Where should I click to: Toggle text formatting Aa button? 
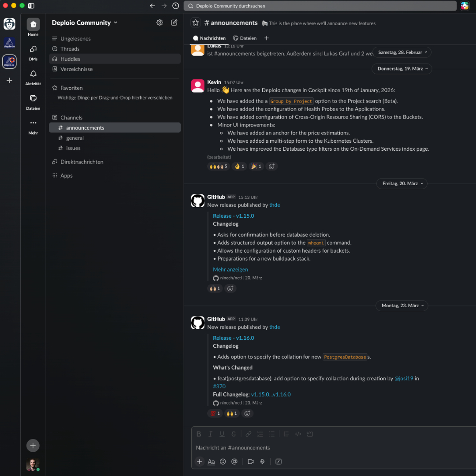point(211,461)
